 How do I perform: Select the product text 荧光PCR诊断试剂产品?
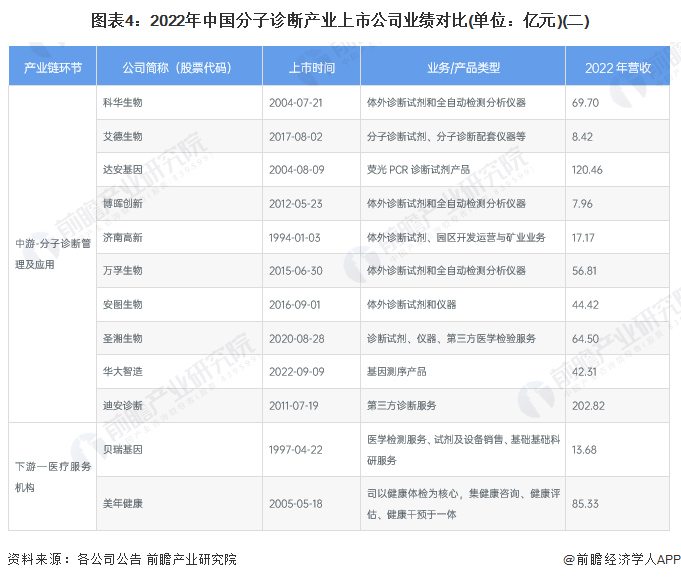418,169
